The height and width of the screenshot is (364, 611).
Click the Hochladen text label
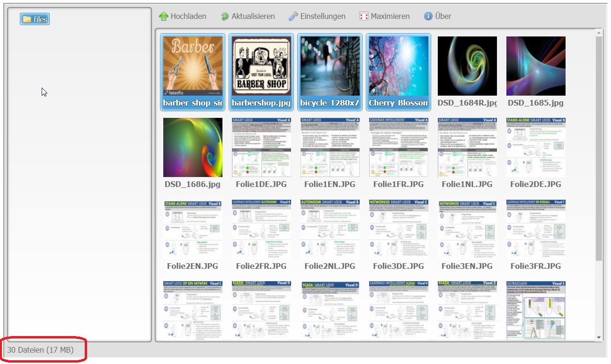(188, 16)
